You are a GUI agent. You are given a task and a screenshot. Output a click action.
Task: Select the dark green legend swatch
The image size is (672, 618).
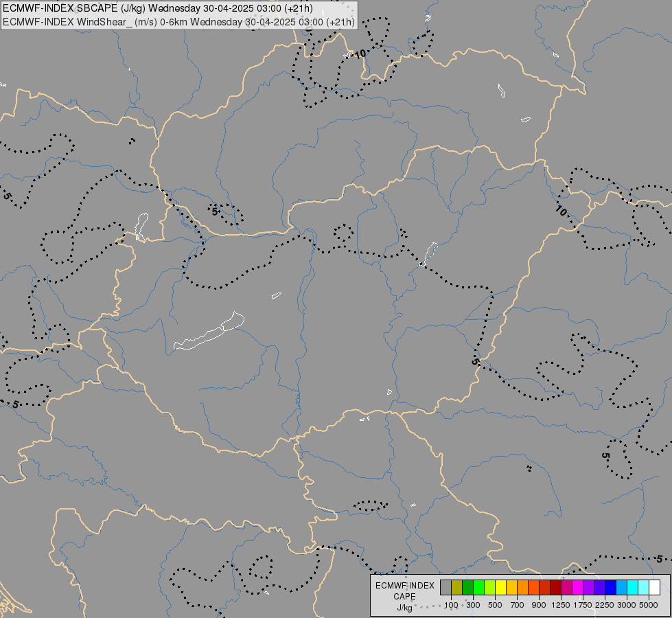pyautogui.click(x=467, y=588)
